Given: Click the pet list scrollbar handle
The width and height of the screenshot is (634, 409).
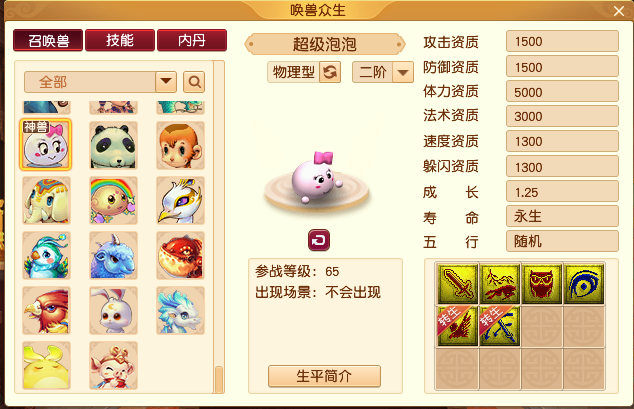Looking at the screenshot, I should coord(219,379).
